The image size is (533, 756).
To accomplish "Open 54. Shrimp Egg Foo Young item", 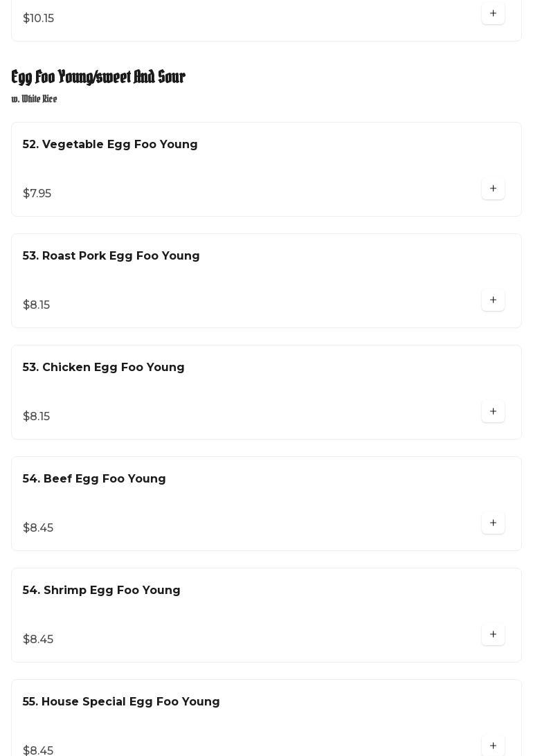I will 101,591.
